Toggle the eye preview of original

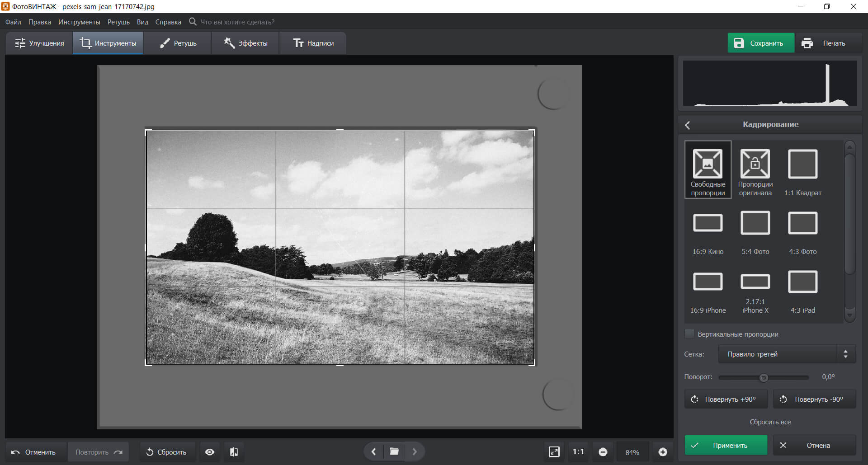click(210, 452)
